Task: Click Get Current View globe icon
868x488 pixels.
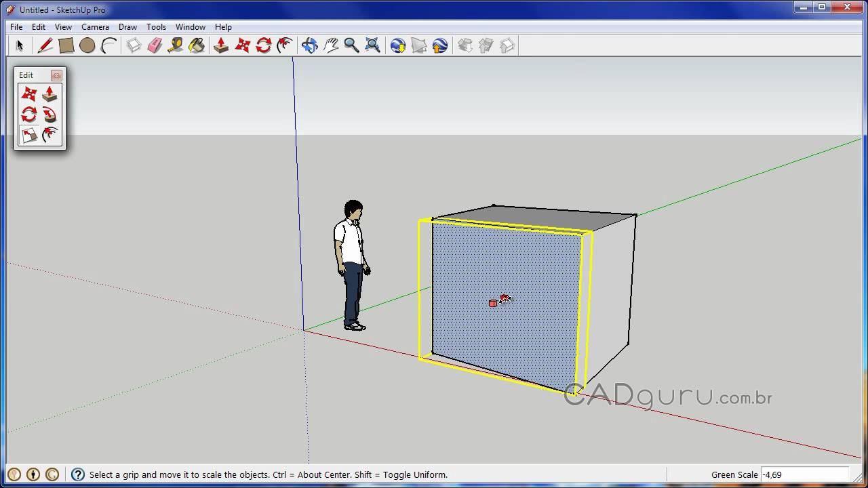Action: pos(397,45)
